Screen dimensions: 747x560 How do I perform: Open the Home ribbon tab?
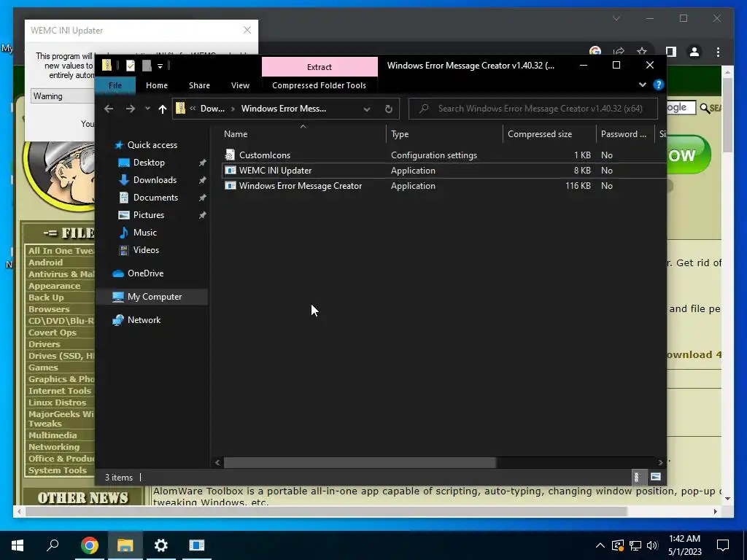click(157, 85)
